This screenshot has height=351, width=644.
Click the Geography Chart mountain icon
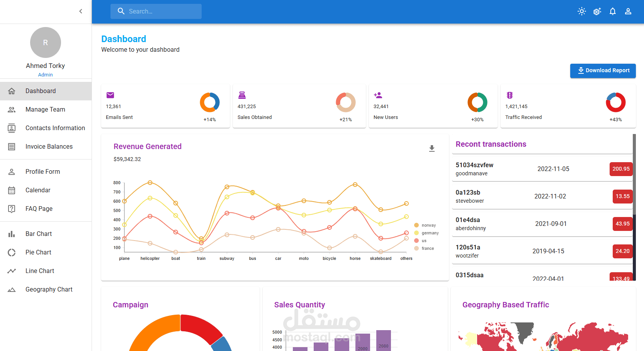click(12, 289)
